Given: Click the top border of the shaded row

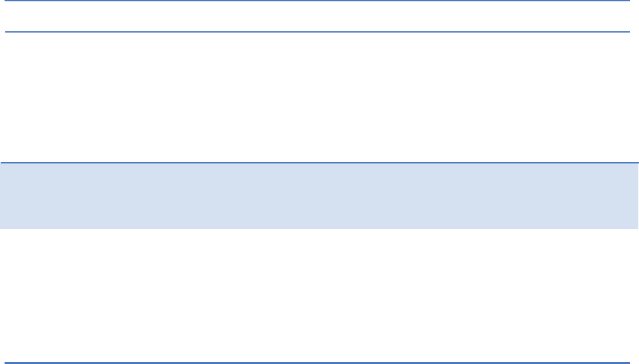Looking at the screenshot, I should click(x=319, y=163).
